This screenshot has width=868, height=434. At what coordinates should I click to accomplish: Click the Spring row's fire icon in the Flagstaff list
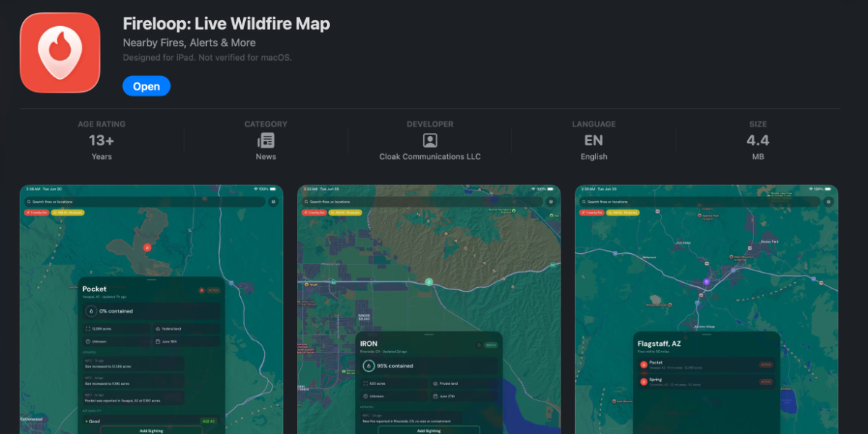644,381
